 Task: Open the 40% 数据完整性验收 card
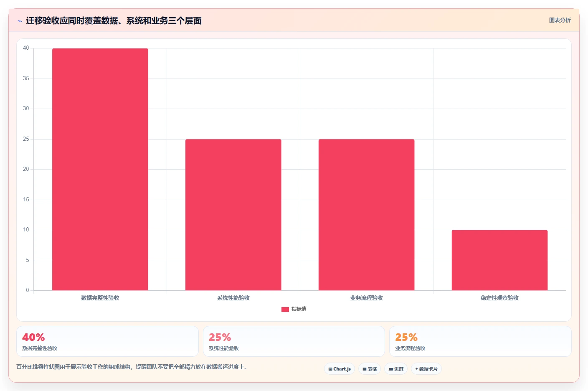[x=107, y=341]
